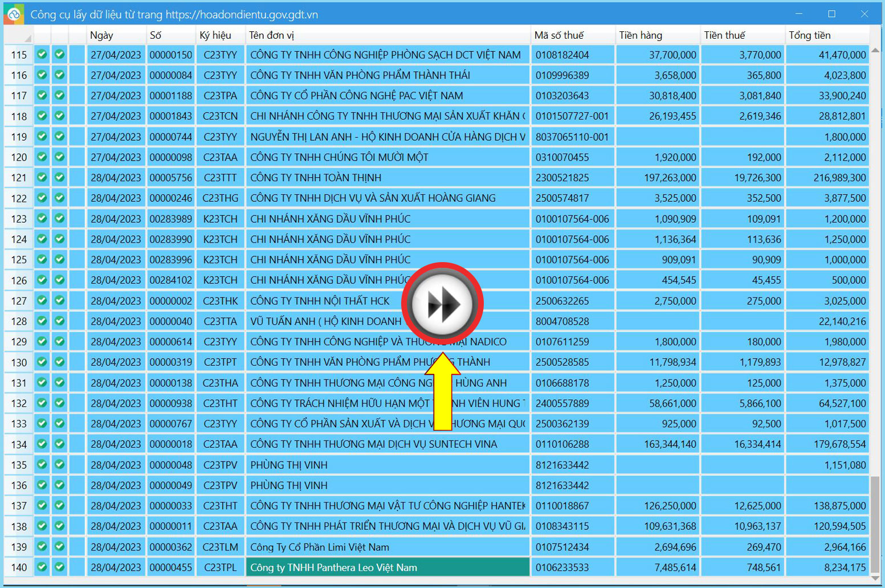Click second green check icon in row 121
Image resolution: width=885 pixels, height=588 pixels.
click(59, 177)
